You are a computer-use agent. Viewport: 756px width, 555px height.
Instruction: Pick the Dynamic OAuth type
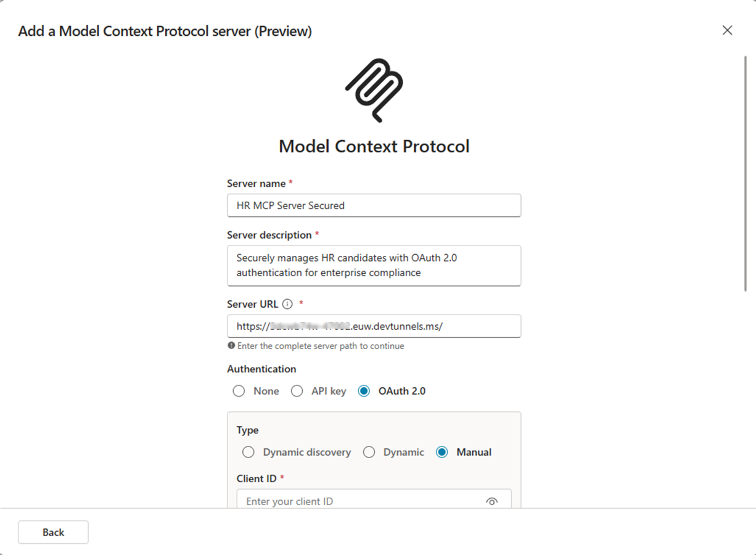coord(369,452)
